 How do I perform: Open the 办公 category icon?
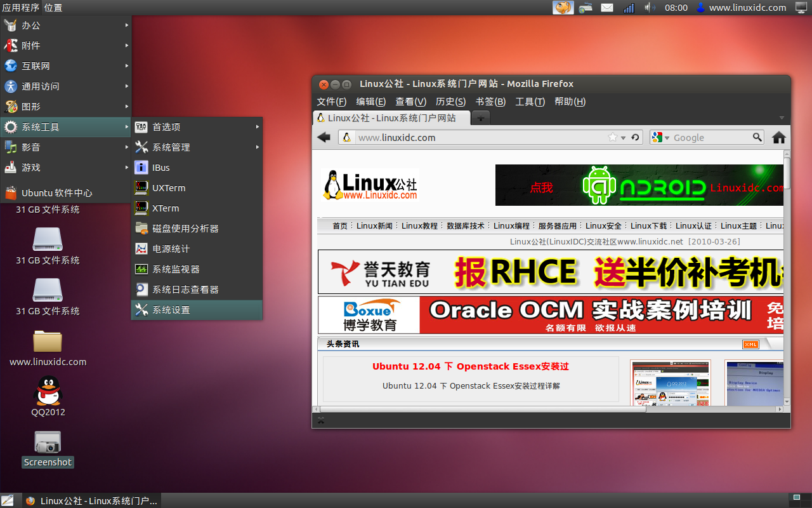point(11,25)
